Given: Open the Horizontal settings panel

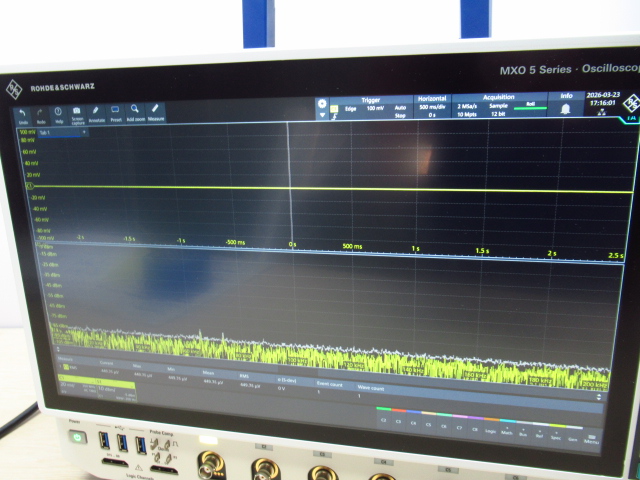Looking at the screenshot, I should coord(432,104).
